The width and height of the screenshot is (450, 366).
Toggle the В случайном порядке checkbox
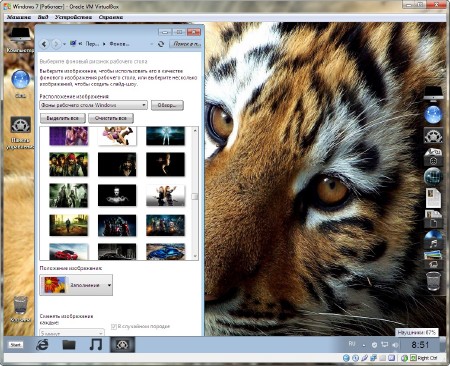point(114,326)
